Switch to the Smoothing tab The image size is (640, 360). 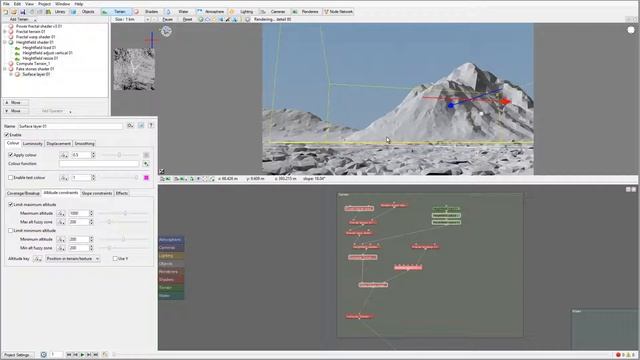coord(84,144)
